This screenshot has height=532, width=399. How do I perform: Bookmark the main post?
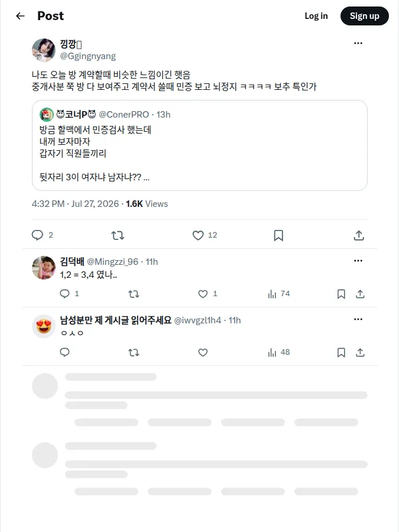pos(278,235)
